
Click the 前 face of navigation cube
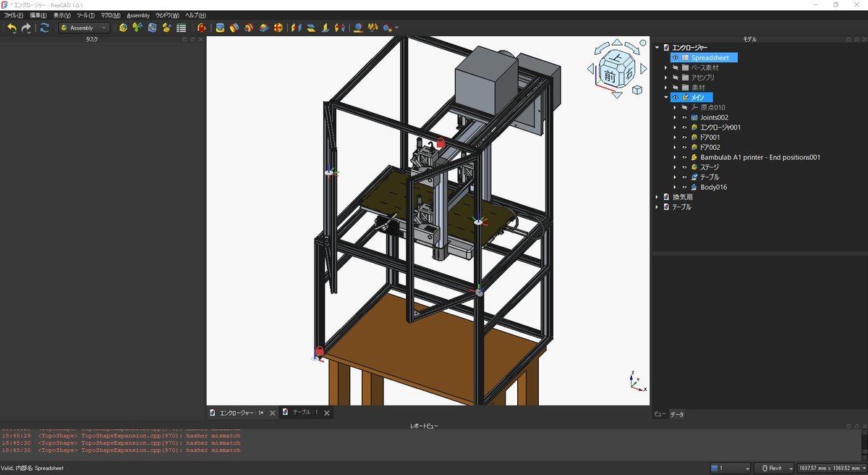coord(611,76)
